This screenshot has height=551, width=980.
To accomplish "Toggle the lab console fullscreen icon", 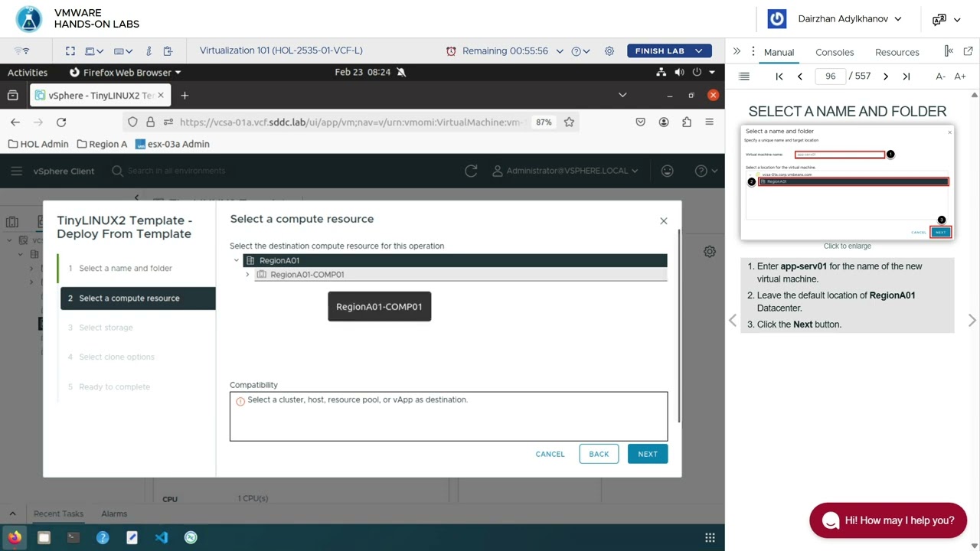I will pos(70,51).
